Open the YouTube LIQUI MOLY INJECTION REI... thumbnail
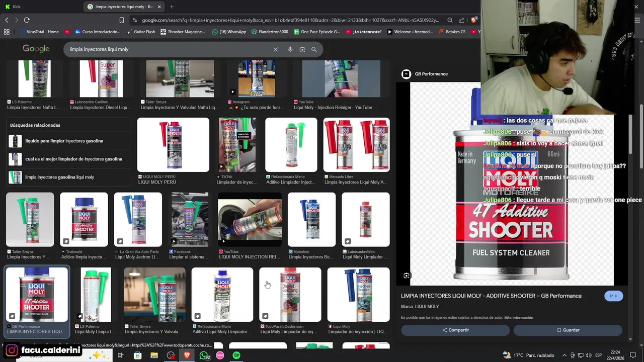The width and height of the screenshot is (644, 362). (x=250, y=219)
